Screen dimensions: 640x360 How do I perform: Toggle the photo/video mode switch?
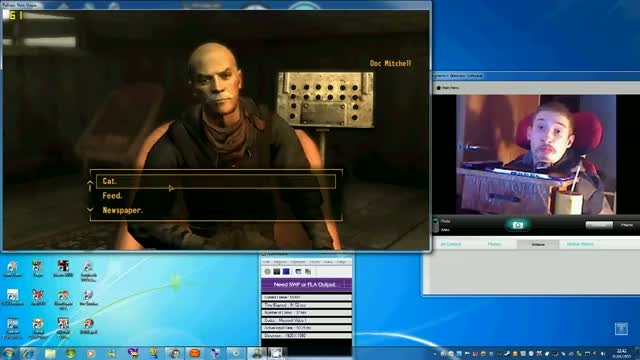click(436, 225)
